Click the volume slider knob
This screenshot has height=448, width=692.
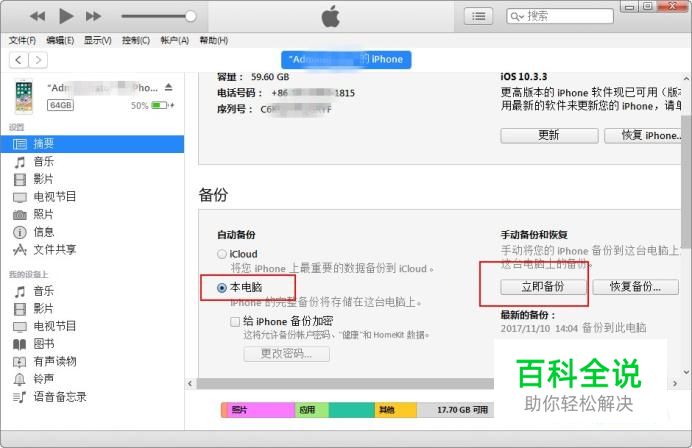[190, 16]
